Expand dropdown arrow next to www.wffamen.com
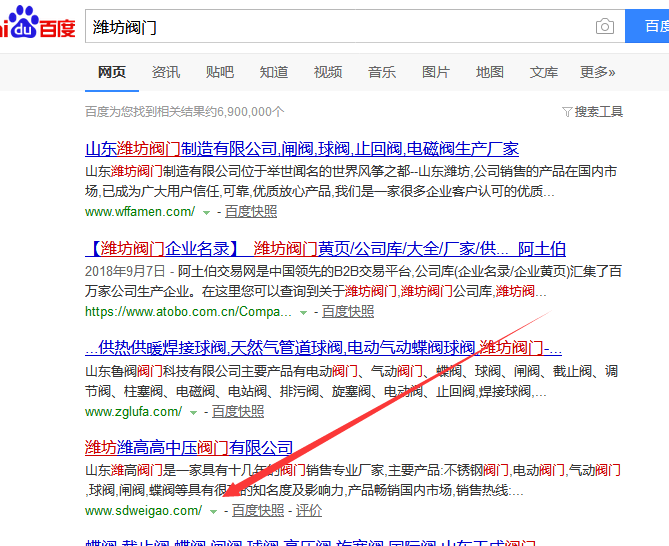 [207, 212]
